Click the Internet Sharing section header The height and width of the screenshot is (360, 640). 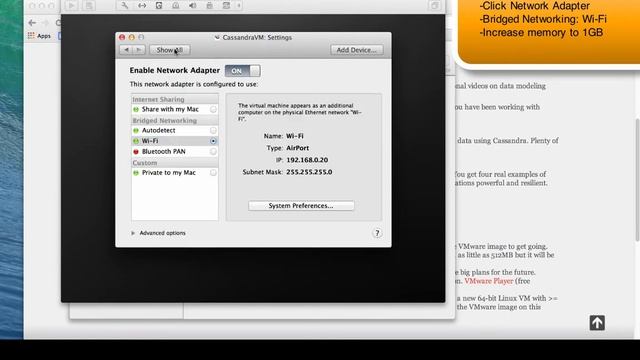tap(158, 100)
